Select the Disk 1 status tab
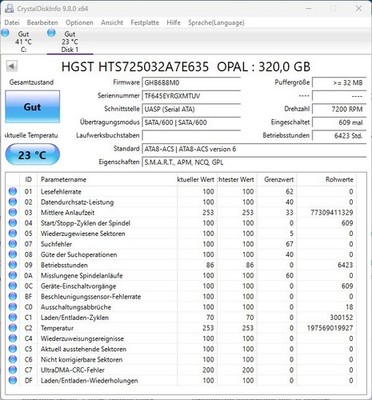 pyautogui.click(x=70, y=42)
